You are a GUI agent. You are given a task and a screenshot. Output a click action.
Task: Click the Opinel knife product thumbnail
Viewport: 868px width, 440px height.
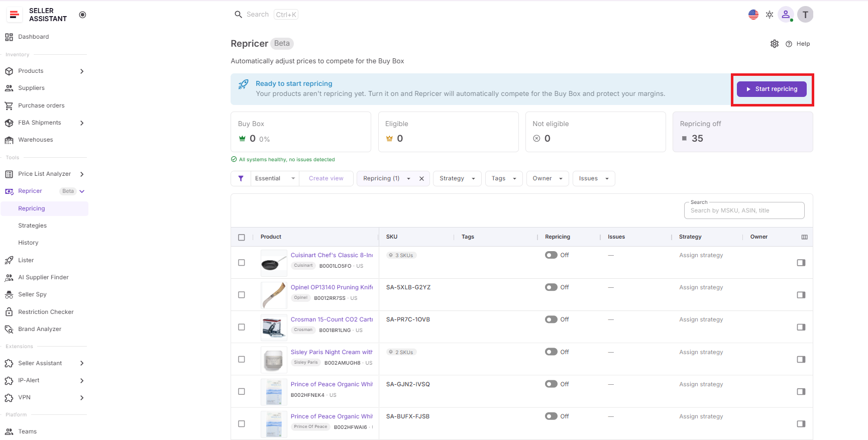pos(274,295)
